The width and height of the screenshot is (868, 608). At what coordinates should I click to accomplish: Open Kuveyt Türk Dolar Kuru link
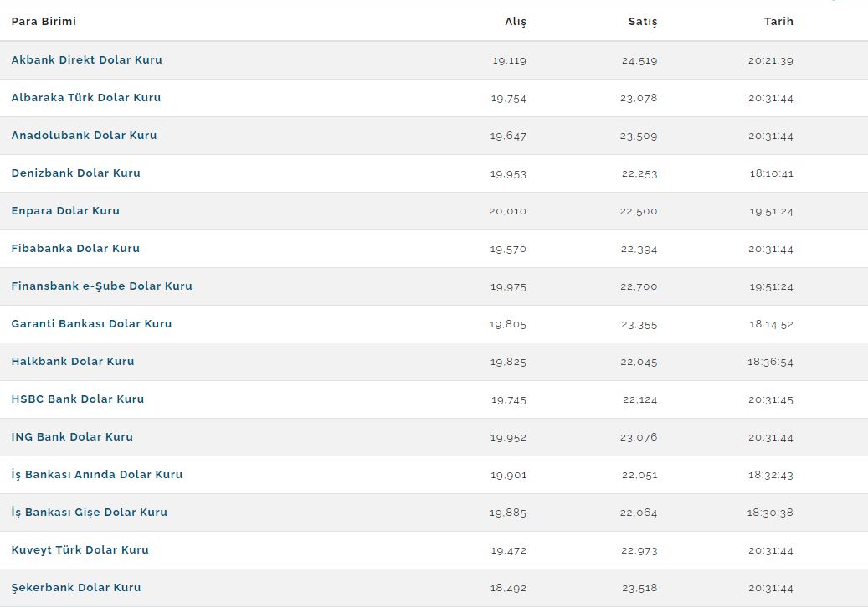80,549
